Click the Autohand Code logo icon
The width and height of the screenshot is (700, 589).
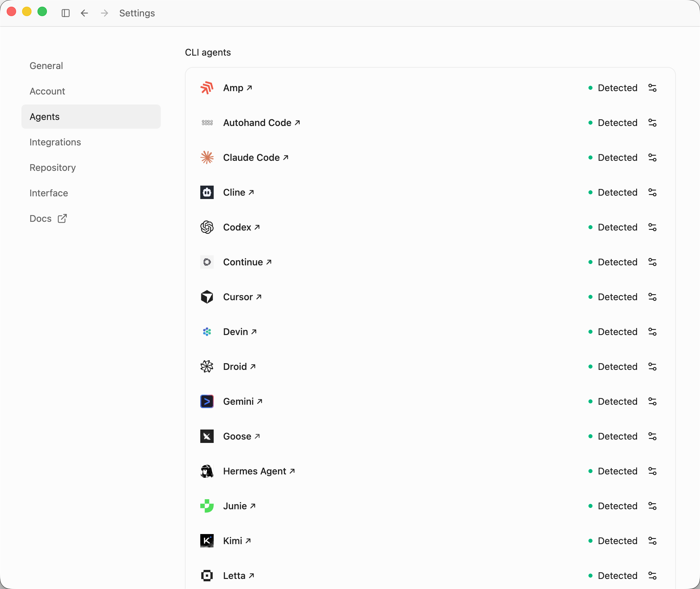pyautogui.click(x=207, y=123)
